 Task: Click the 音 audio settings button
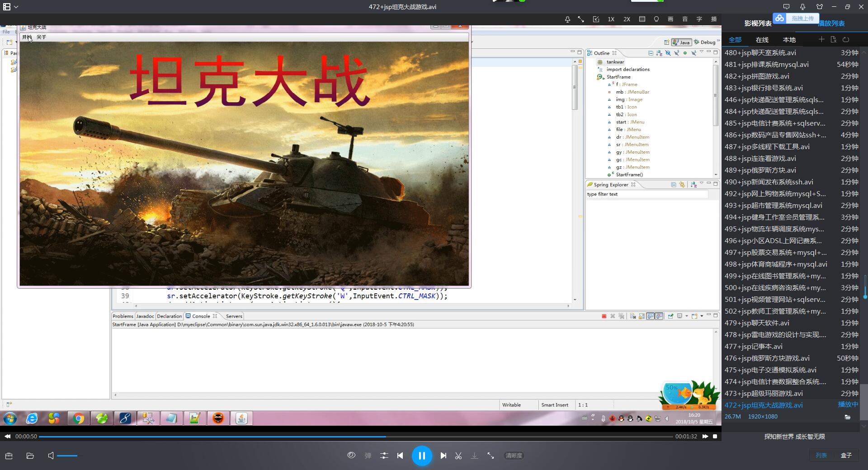click(685, 19)
